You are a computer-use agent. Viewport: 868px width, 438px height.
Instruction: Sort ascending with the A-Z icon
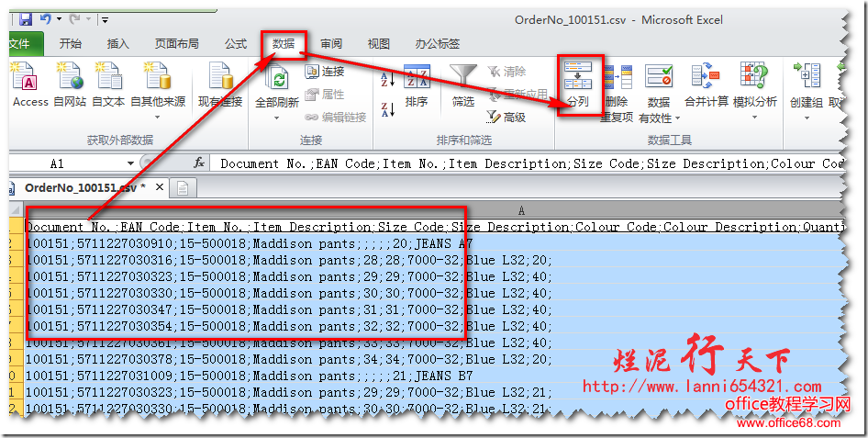coord(387,79)
